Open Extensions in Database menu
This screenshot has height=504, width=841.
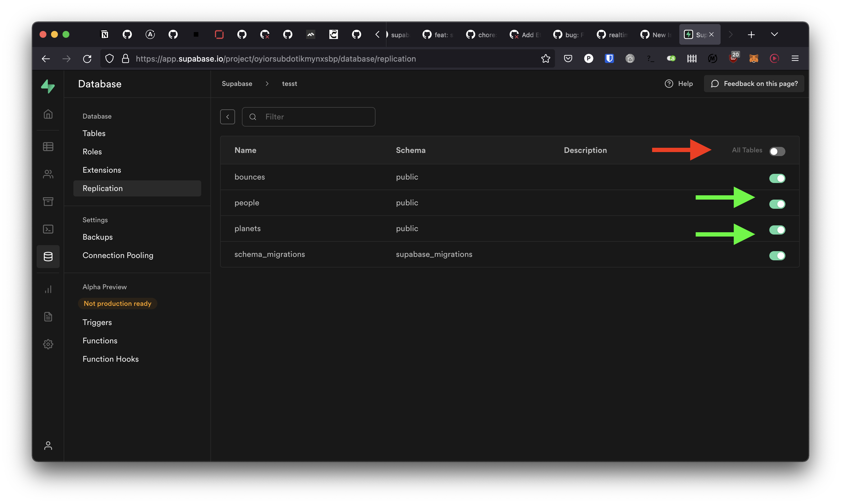click(x=102, y=170)
